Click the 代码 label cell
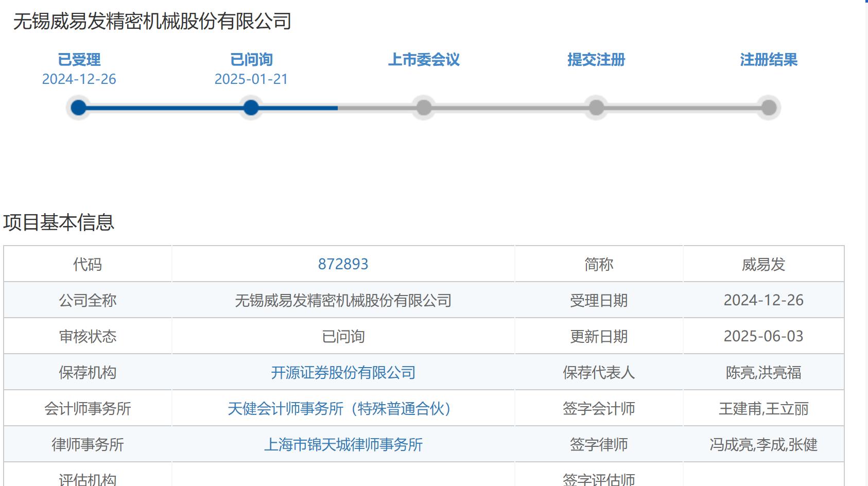 pos(88,264)
